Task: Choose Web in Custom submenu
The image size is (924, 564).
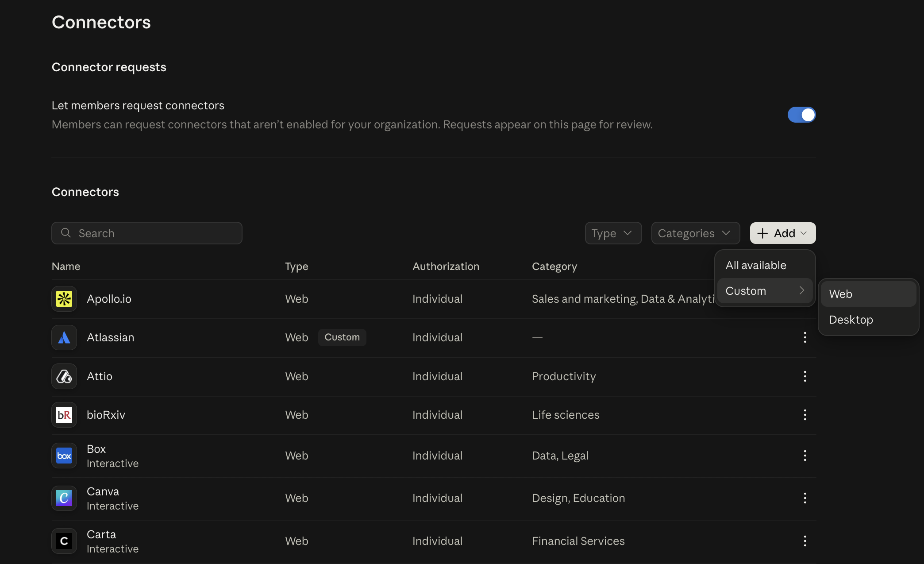Action: point(868,294)
